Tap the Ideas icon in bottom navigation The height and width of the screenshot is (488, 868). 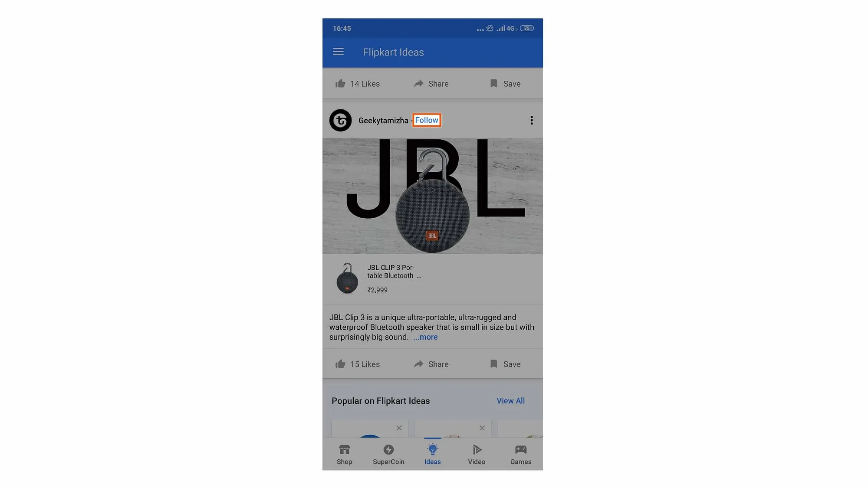coord(432,454)
